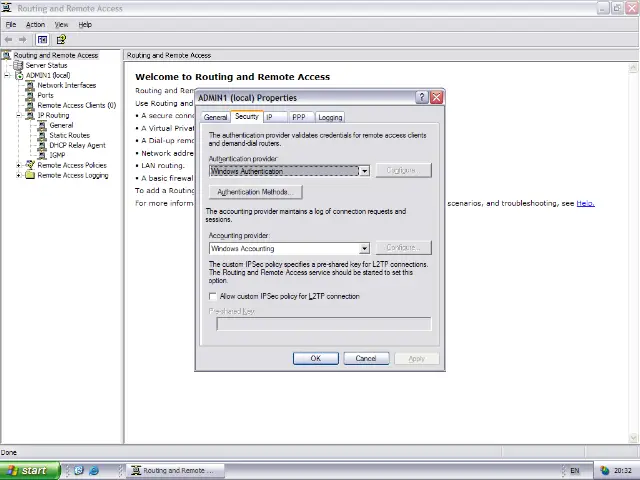Open the Action menu

[x=36, y=24]
